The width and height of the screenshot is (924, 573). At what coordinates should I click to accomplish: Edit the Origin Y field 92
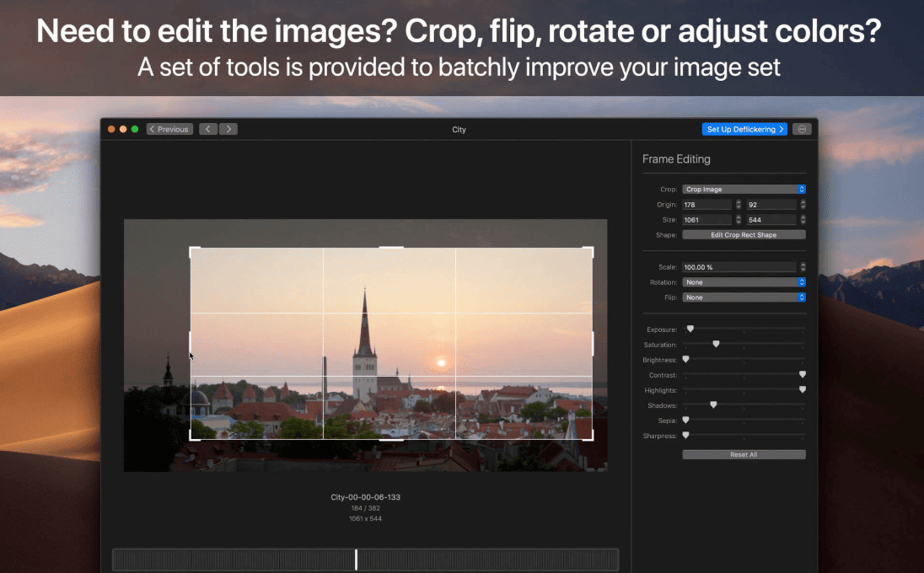[x=771, y=205]
